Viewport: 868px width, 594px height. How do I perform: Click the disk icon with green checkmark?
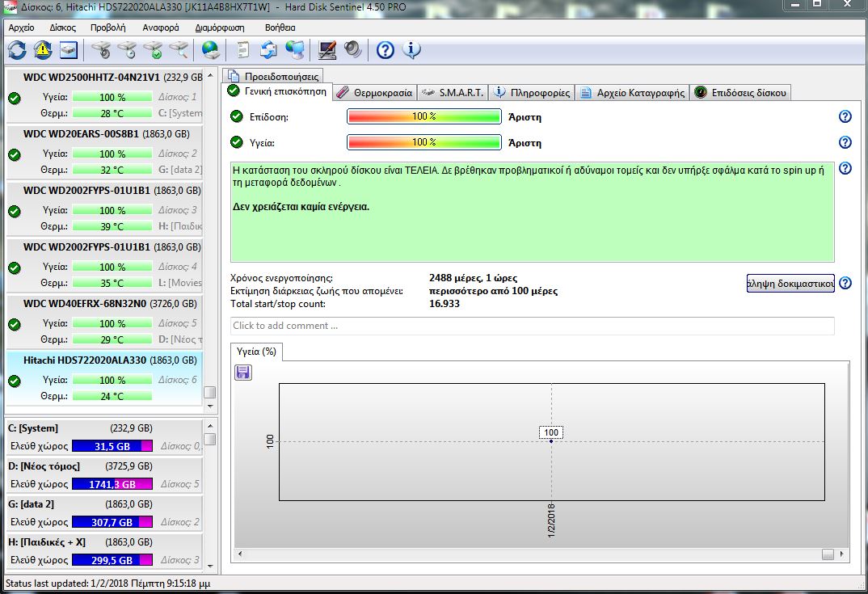(x=154, y=50)
